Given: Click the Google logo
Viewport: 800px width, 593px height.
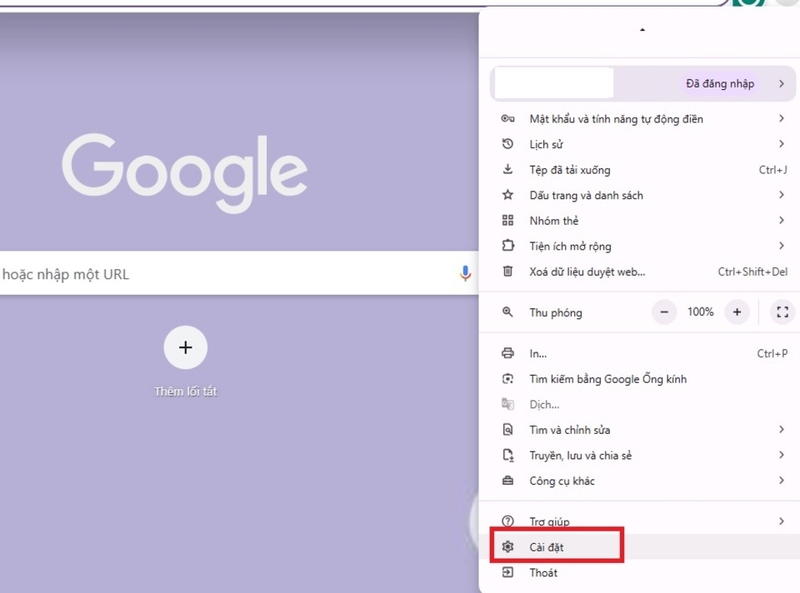Looking at the screenshot, I should (x=185, y=172).
